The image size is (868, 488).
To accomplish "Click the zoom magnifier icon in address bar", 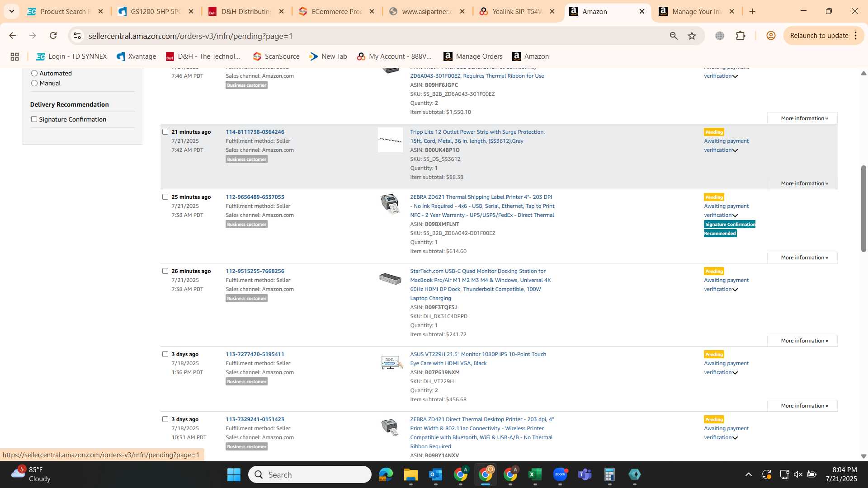I will click(674, 36).
